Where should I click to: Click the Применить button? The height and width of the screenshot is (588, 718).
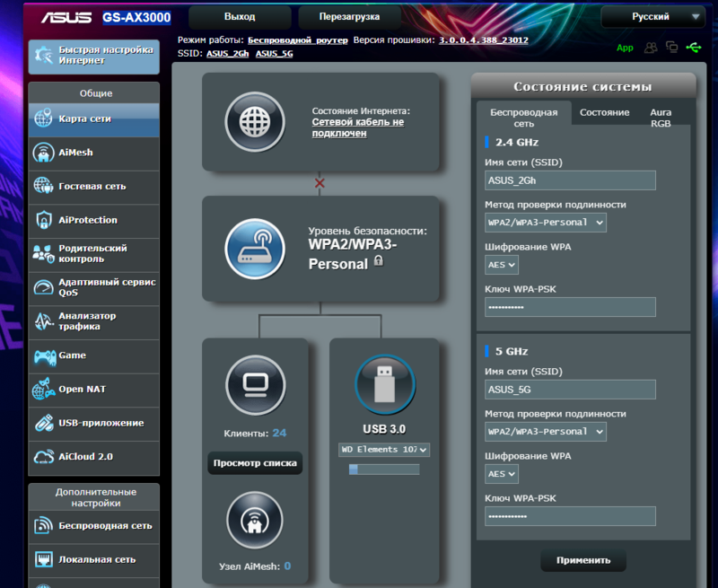(x=583, y=560)
